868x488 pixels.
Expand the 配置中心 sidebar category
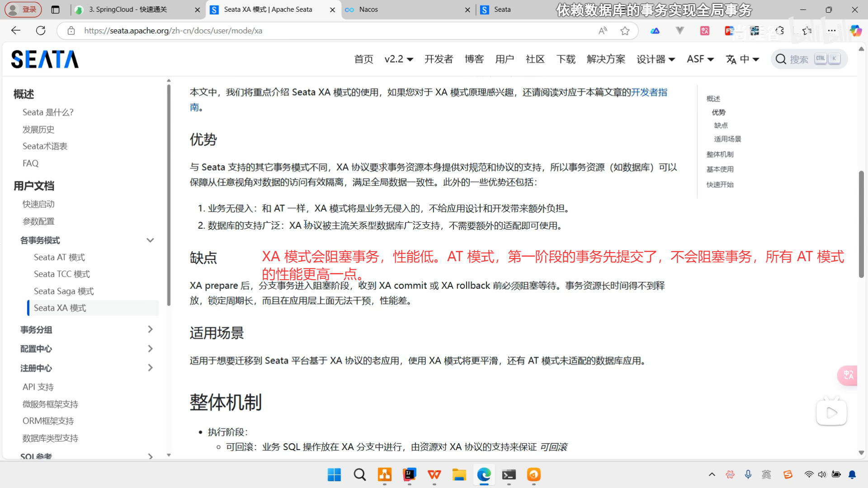150,349
